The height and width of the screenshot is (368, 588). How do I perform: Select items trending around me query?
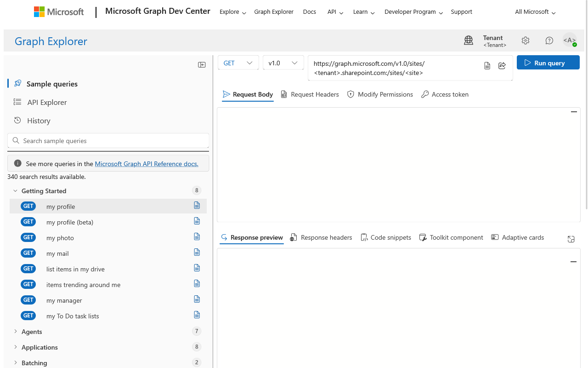click(x=108, y=284)
